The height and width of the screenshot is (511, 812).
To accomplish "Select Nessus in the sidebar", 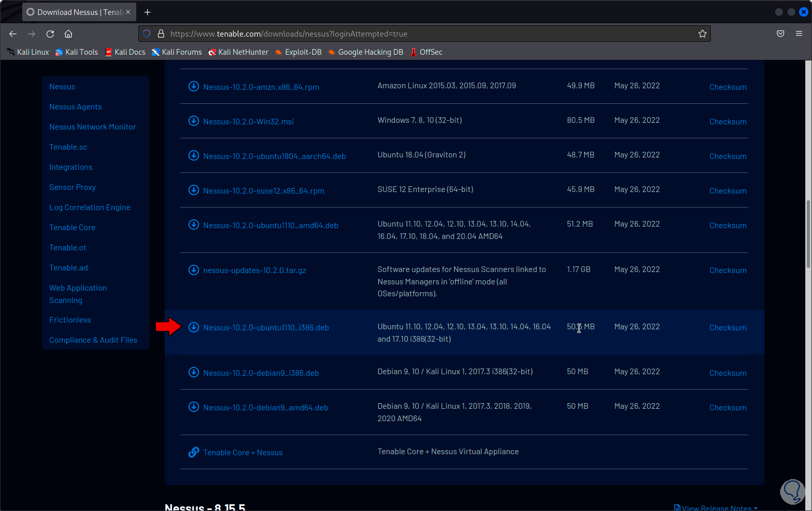I will coord(62,87).
